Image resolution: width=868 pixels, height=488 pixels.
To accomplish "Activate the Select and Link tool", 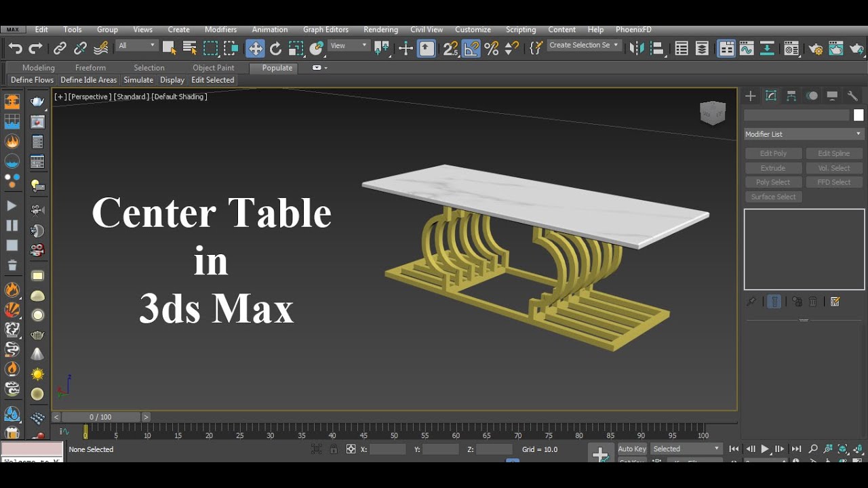I will pos(60,48).
